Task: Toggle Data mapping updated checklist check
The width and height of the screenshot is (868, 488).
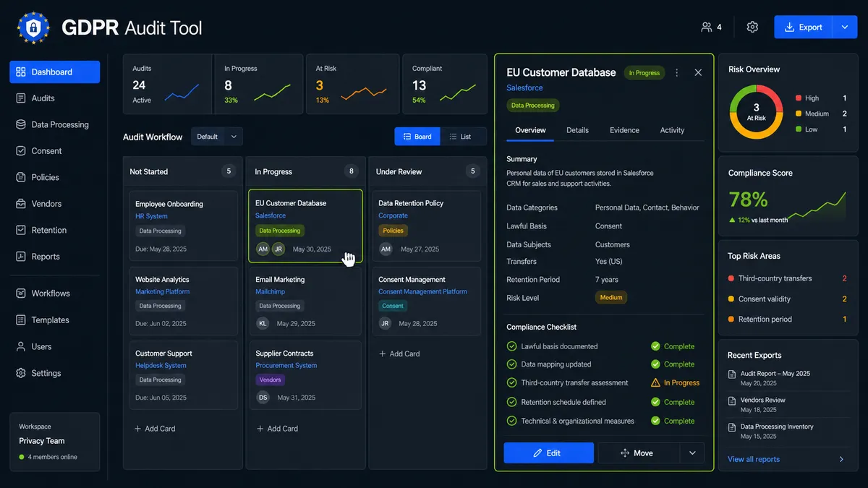Action: click(x=512, y=364)
